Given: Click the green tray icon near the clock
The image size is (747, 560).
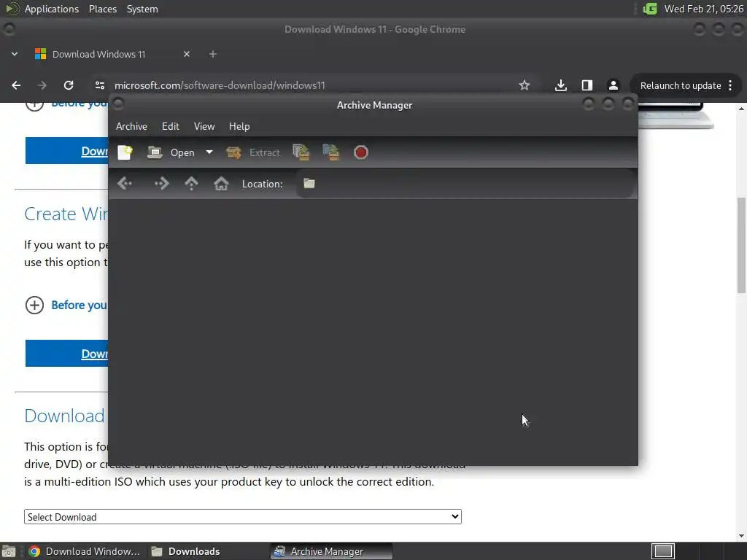Looking at the screenshot, I should click(650, 9).
